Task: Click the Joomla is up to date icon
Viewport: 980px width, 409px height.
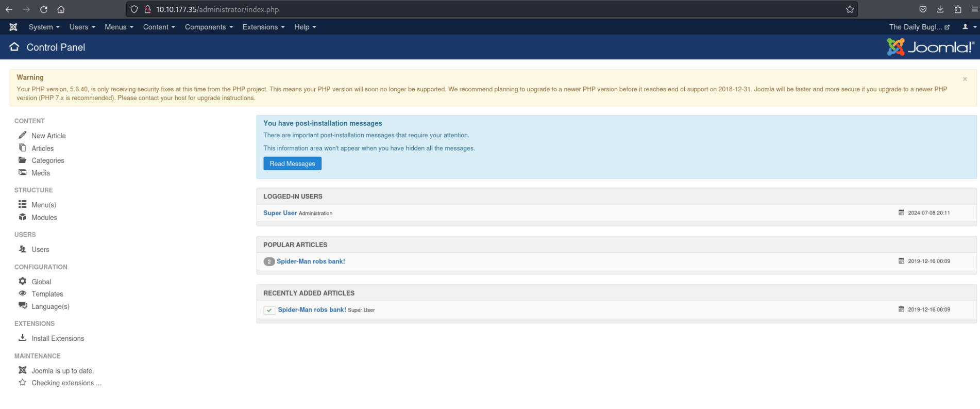Action: 23,370
